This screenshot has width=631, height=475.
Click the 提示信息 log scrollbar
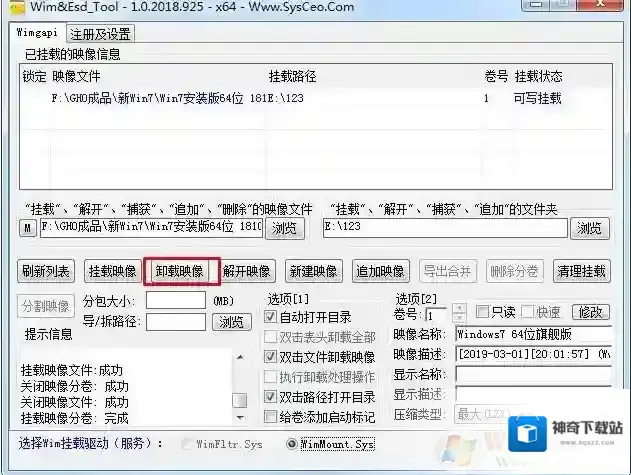239,385
